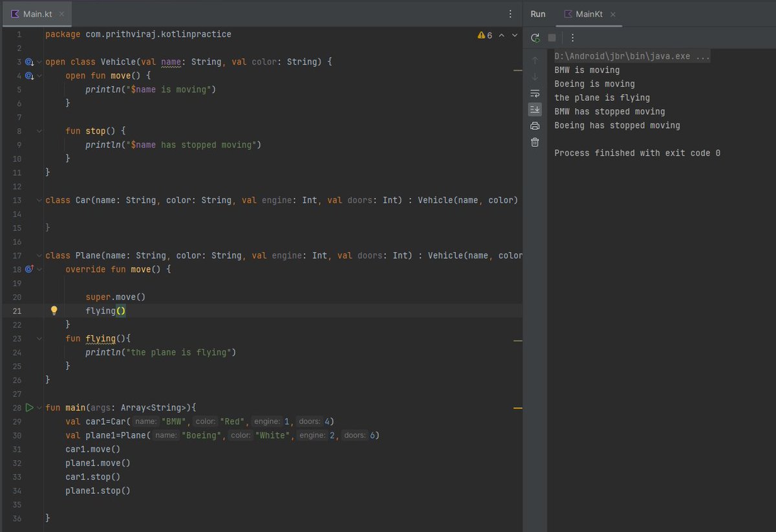
Task: Click overridden-class gutter icon on line 3
Action: coord(29,62)
